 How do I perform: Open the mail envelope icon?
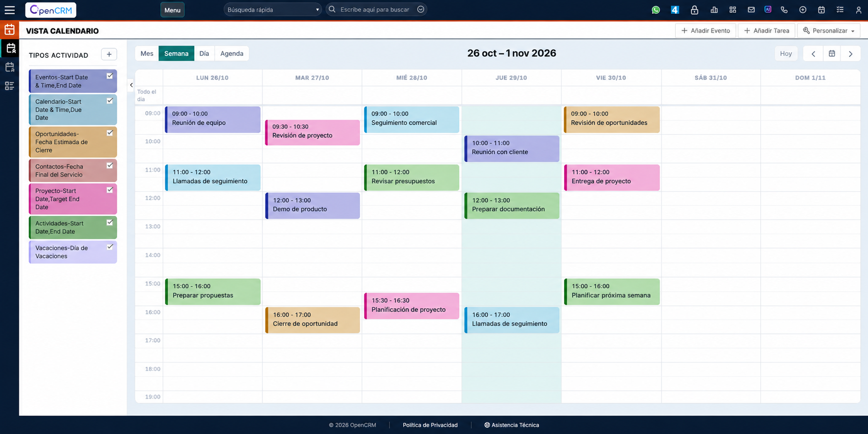(751, 10)
